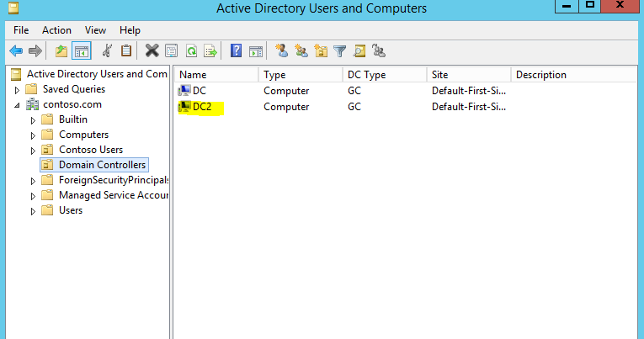Expand the Contoso Users OU
Image resolution: width=644 pixels, height=339 pixels.
pyautogui.click(x=33, y=151)
